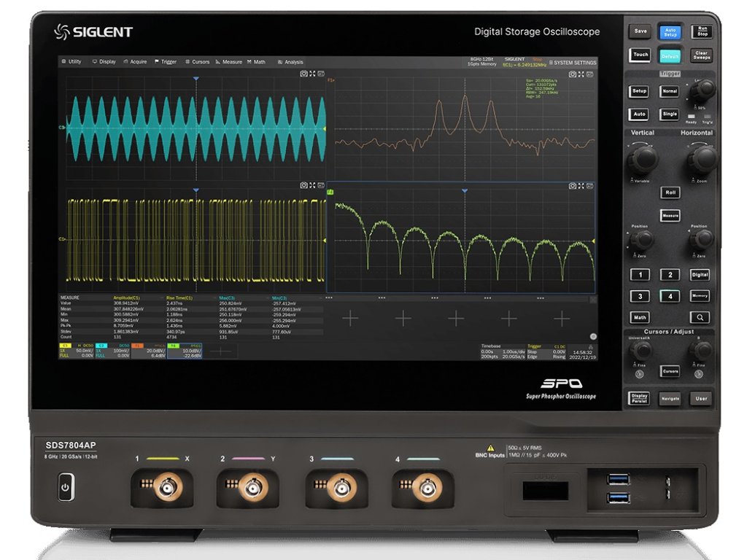Enable channel 4 with the 4 button
The width and height of the screenshot is (747, 560).
(x=670, y=296)
